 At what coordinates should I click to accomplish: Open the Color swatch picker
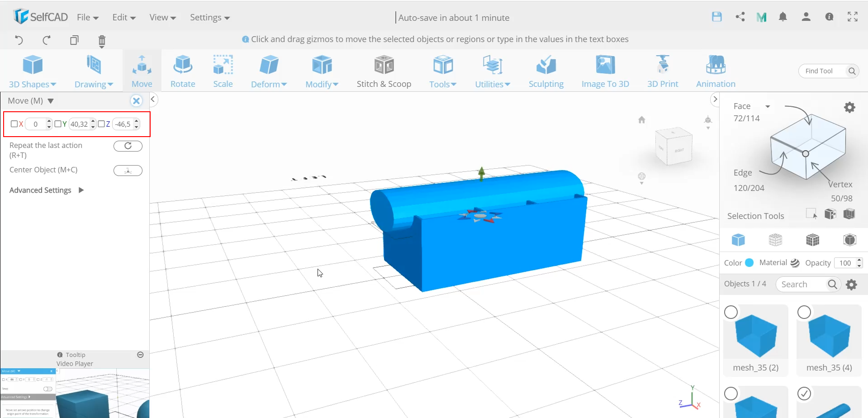pyautogui.click(x=749, y=262)
